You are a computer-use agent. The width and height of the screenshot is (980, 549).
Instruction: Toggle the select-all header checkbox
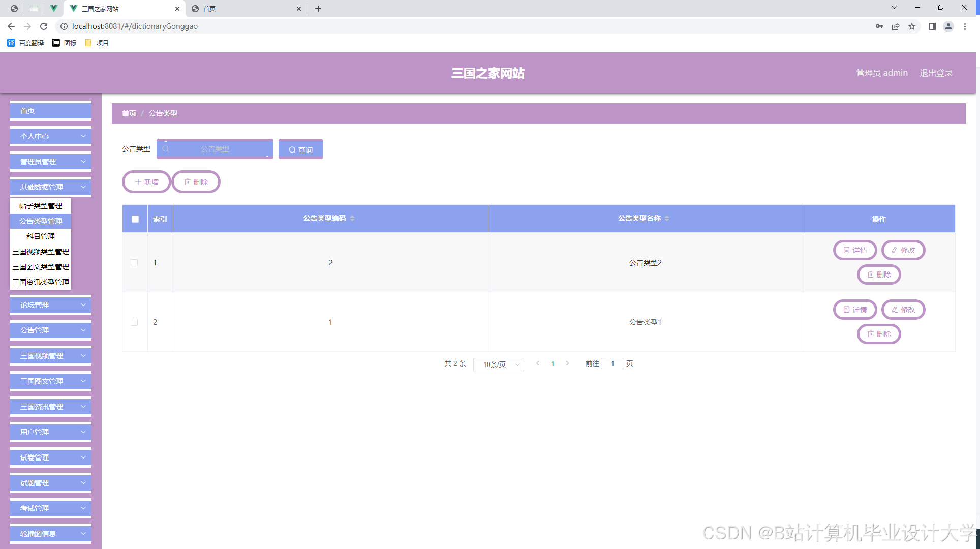(135, 219)
